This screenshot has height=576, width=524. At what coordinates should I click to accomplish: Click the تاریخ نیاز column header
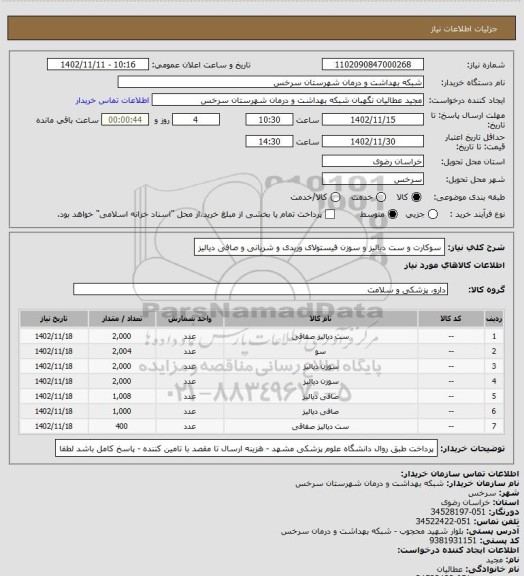(54, 318)
